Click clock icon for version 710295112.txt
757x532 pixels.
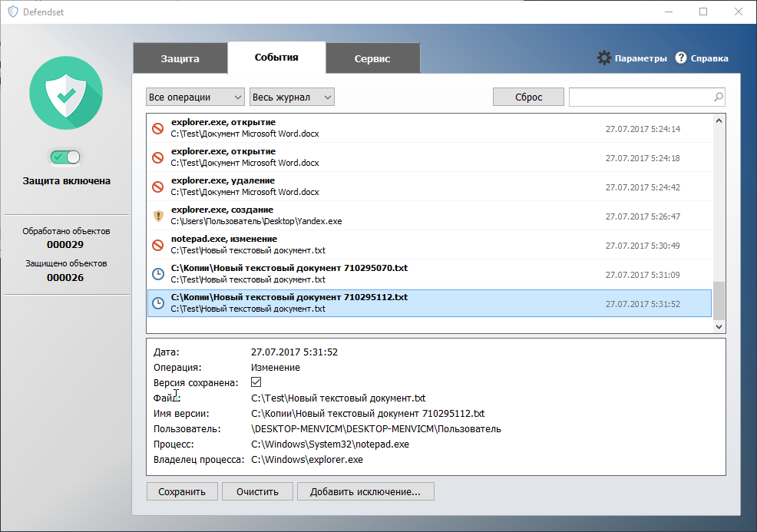tap(158, 303)
